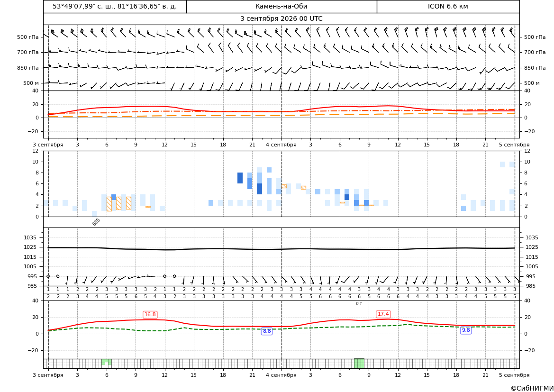The width and height of the screenshot is (554, 392).
Task: Select the blue 8.8 minimum temperature label
Action: 267,331
